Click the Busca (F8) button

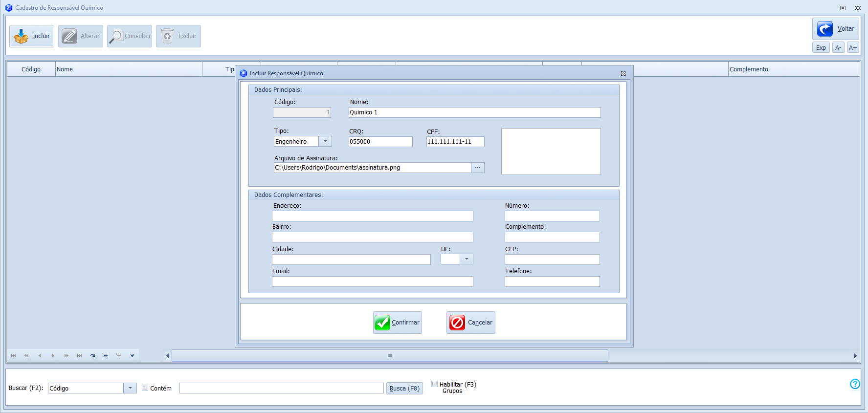point(404,389)
